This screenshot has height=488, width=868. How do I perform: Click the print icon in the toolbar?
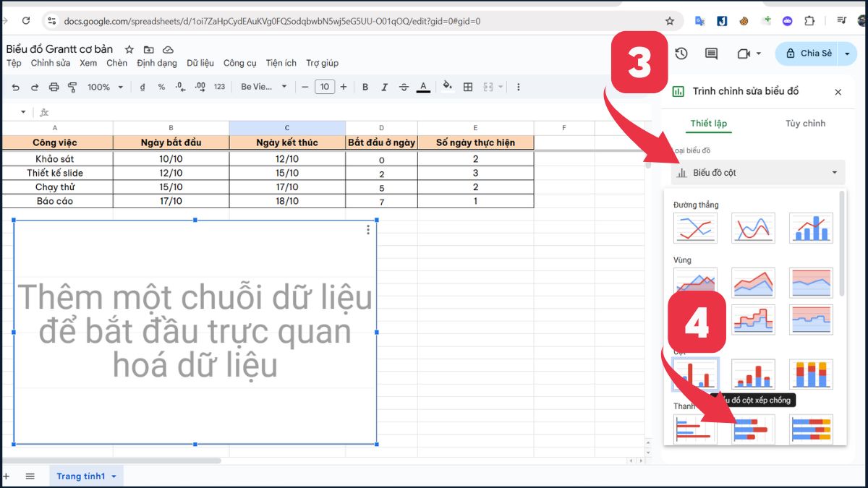point(54,87)
